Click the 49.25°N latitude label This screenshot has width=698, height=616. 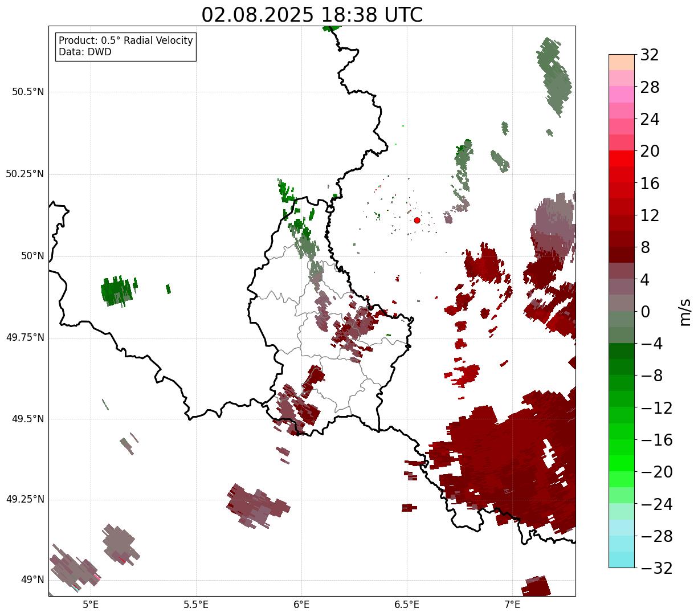(25, 499)
